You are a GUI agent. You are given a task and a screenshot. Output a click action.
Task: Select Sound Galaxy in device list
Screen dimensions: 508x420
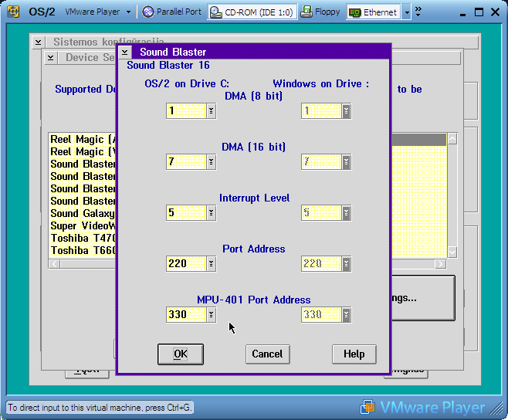(83, 214)
